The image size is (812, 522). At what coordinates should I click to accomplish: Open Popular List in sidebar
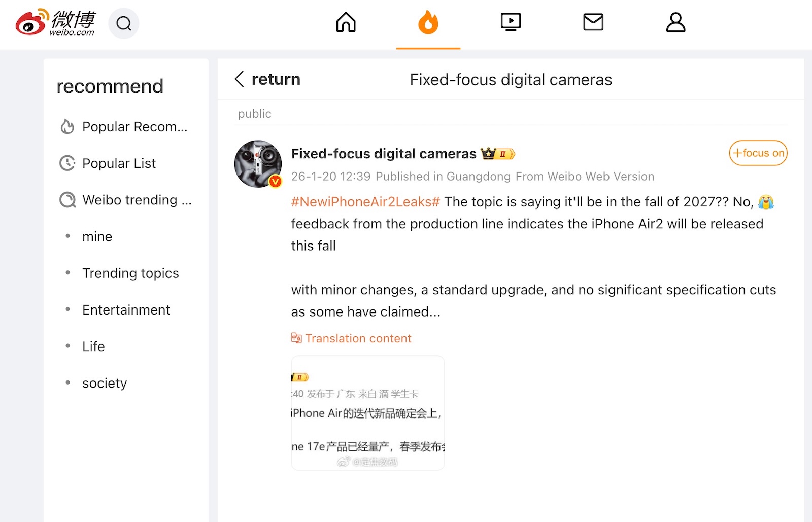point(119,163)
